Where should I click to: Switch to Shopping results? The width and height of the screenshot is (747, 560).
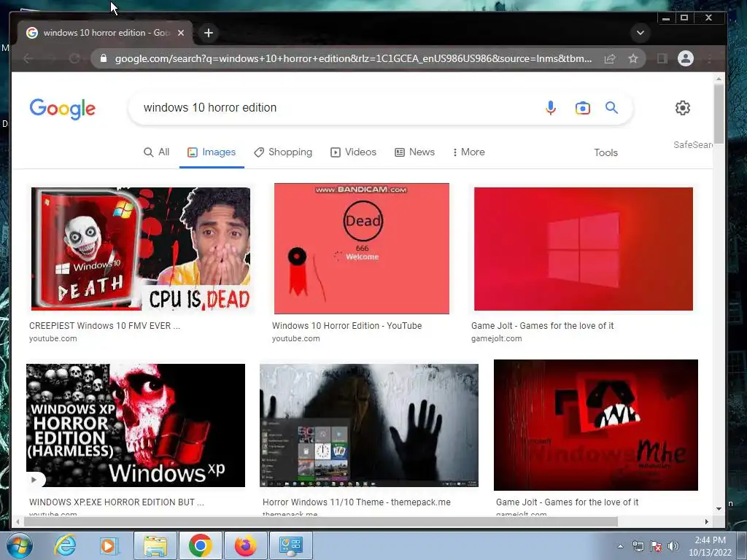click(x=283, y=152)
